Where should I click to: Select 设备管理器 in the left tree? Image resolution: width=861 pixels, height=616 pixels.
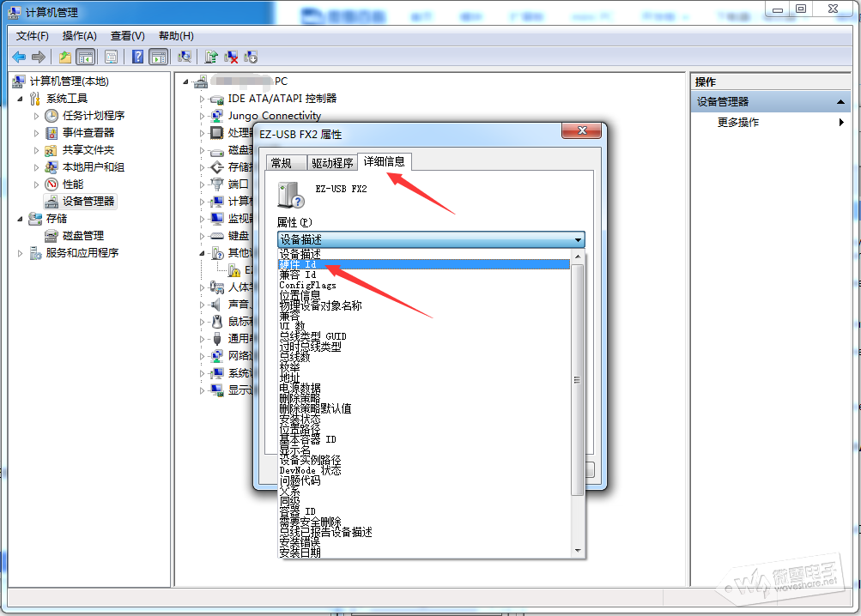[88, 202]
